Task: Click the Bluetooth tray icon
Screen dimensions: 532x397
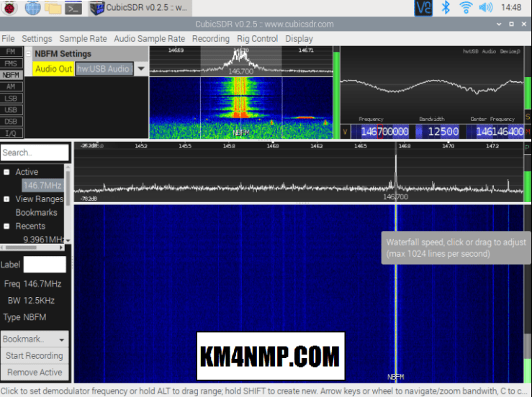Action: click(446, 8)
